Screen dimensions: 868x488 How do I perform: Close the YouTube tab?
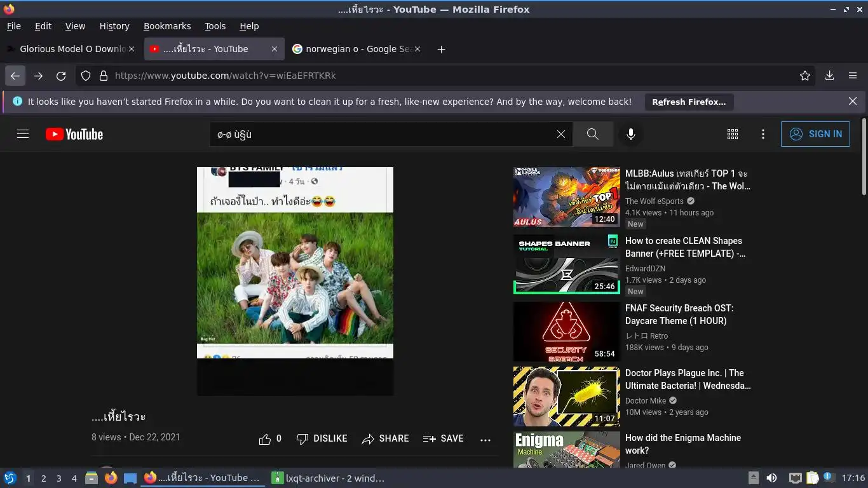click(274, 49)
